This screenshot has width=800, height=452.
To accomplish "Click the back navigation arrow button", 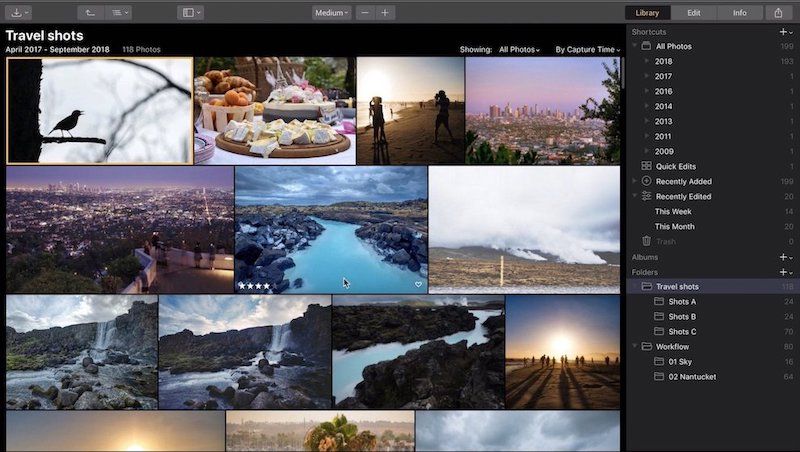I will [90, 13].
